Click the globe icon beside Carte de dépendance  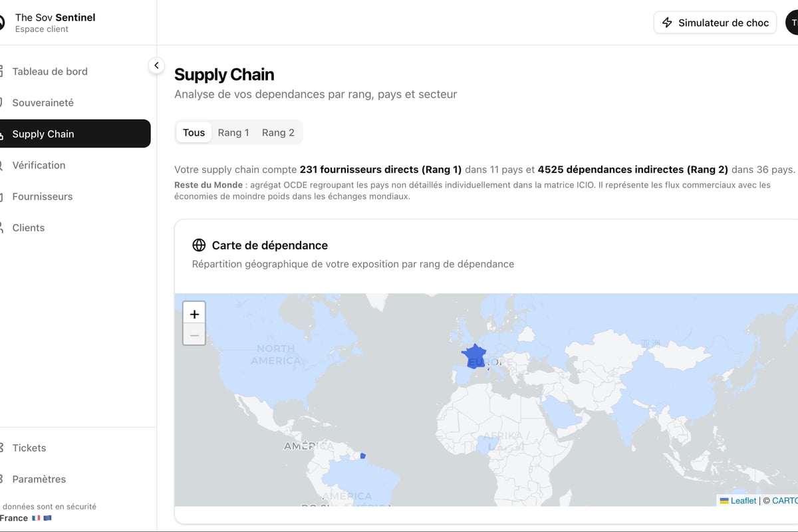coord(199,245)
